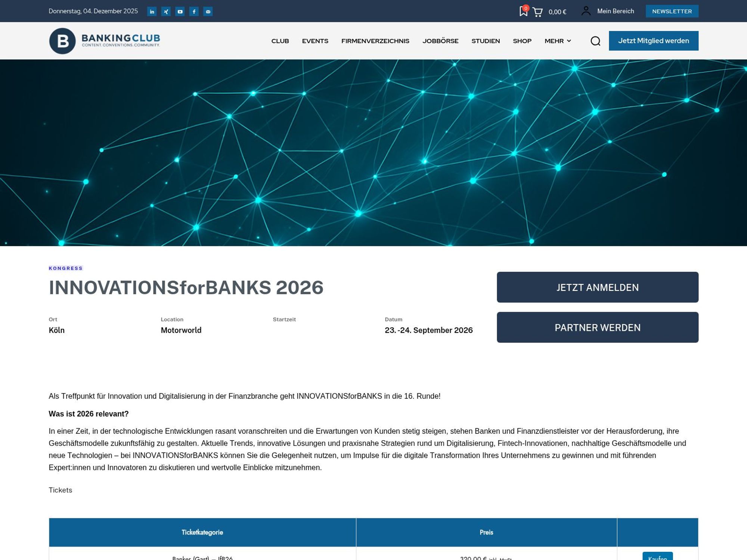Select the email contact icon
This screenshot has width=747, height=560.
pyautogui.click(x=208, y=11)
